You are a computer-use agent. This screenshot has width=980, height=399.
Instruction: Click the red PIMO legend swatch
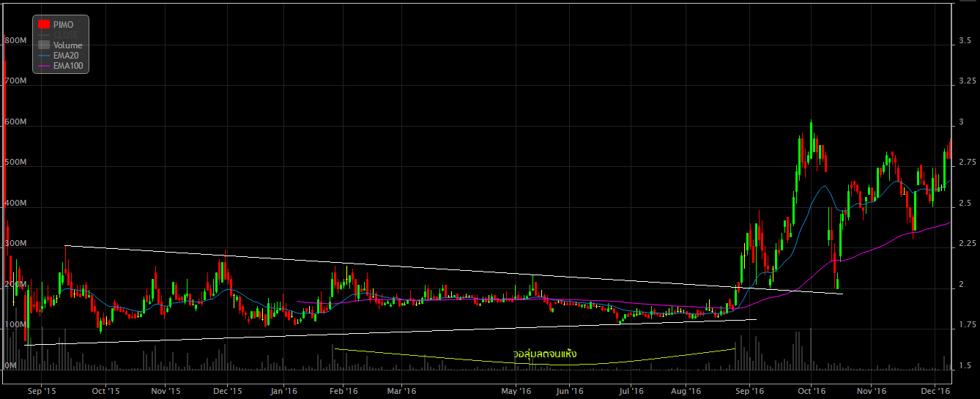pos(43,25)
